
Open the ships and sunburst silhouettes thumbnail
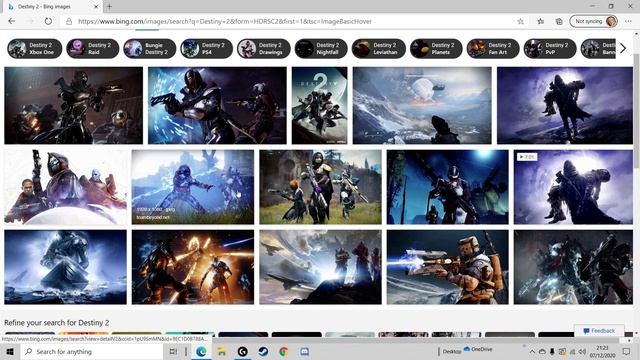point(320,267)
